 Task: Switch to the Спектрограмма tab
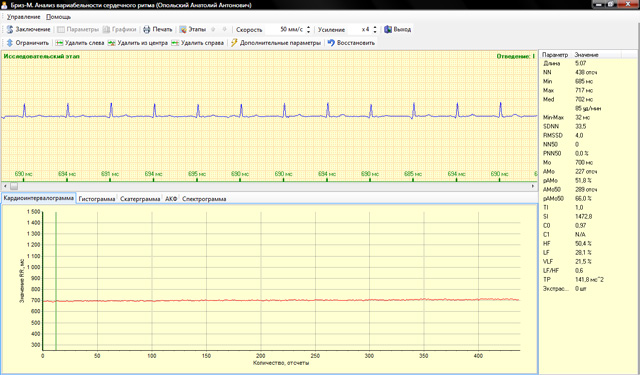(x=204, y=199)
